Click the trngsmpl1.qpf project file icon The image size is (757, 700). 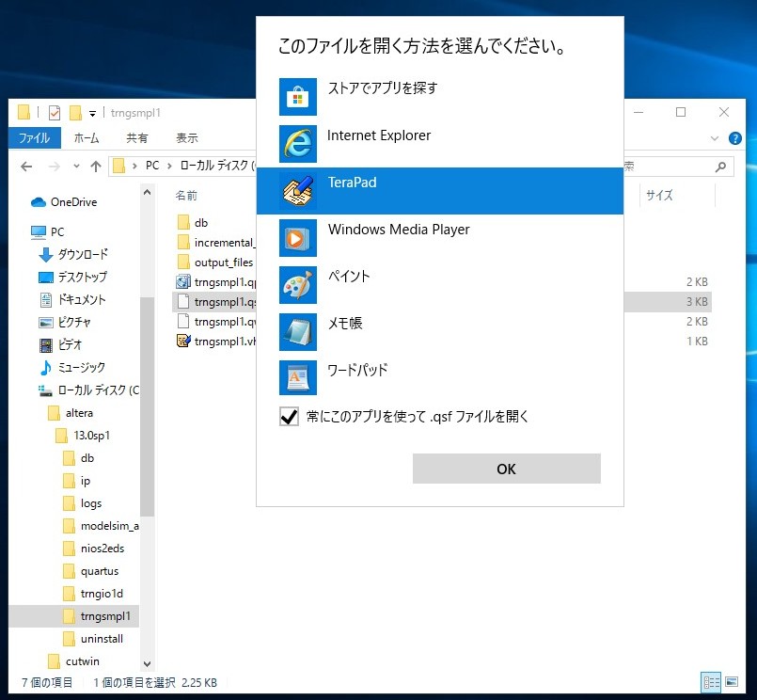pyautogui.click(x=183, y=281)
